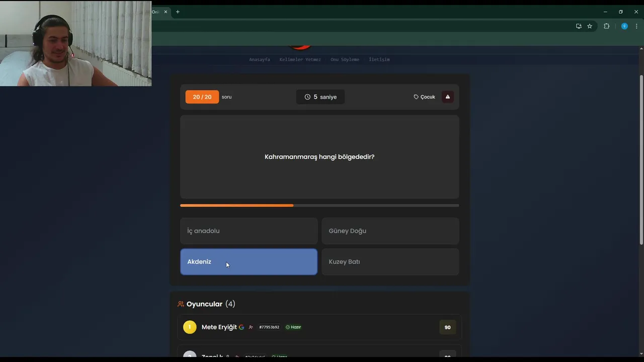This screenshot has height=362, width=644.
Task: Click the clock icon in the timer
Action: pyautogui.click(x=307, y=97)
